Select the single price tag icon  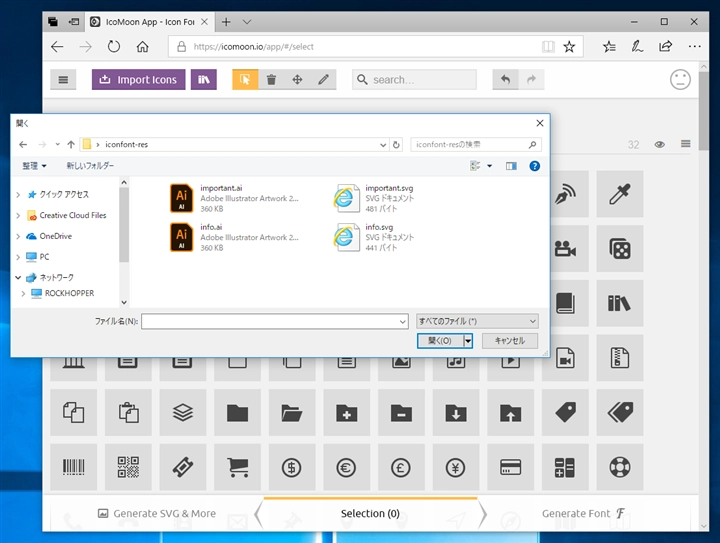565,412
